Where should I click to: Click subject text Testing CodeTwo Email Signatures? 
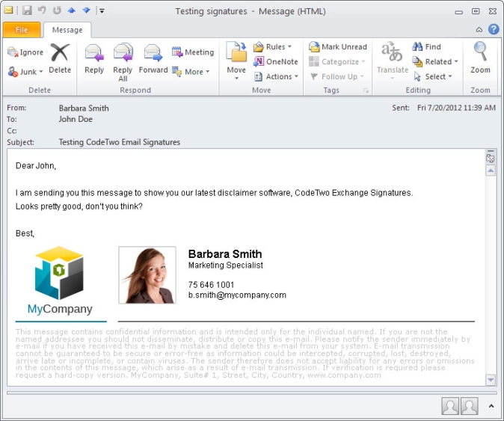(x=119, y=142)
